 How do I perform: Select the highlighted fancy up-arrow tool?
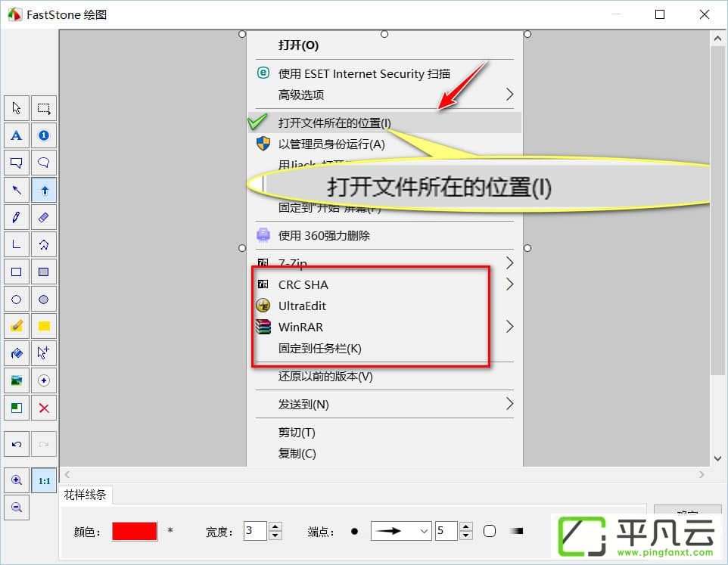coord(44,190)
